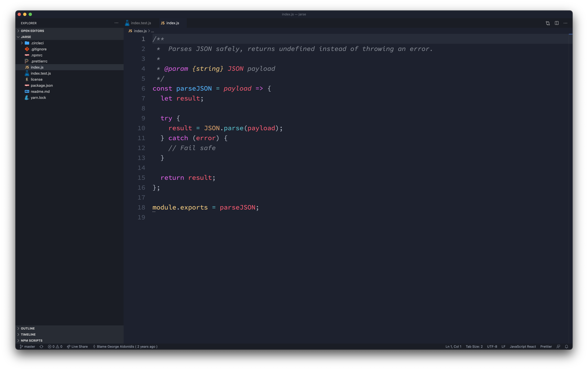Change end of line sequence LF
This screenshot has height=370, width=588.
[503, 347]
